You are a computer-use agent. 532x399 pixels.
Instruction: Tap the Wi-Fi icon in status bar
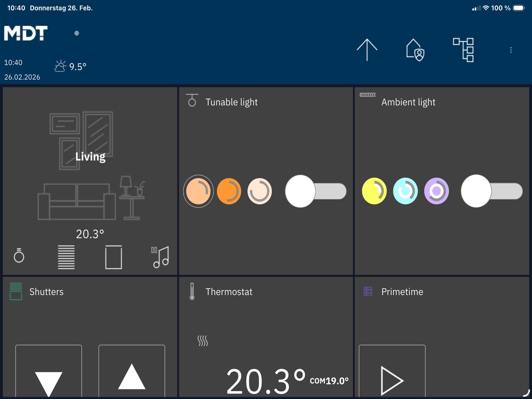pyautogui.click(x=486, y=8)
